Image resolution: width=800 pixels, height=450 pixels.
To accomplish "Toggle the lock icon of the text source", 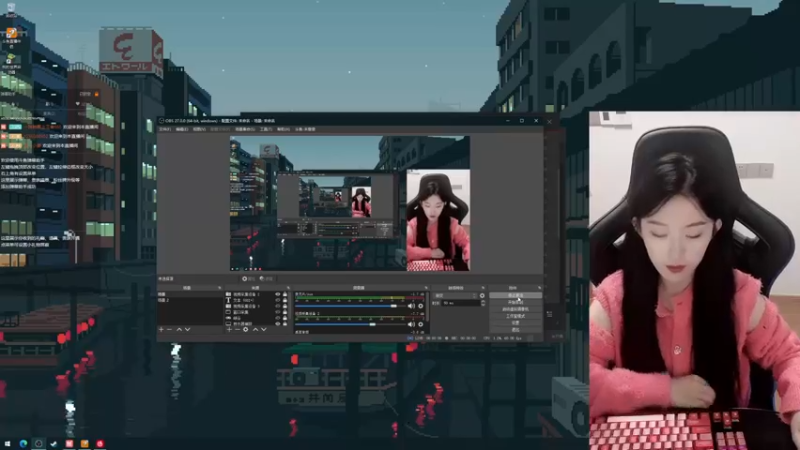I will 285,301.
